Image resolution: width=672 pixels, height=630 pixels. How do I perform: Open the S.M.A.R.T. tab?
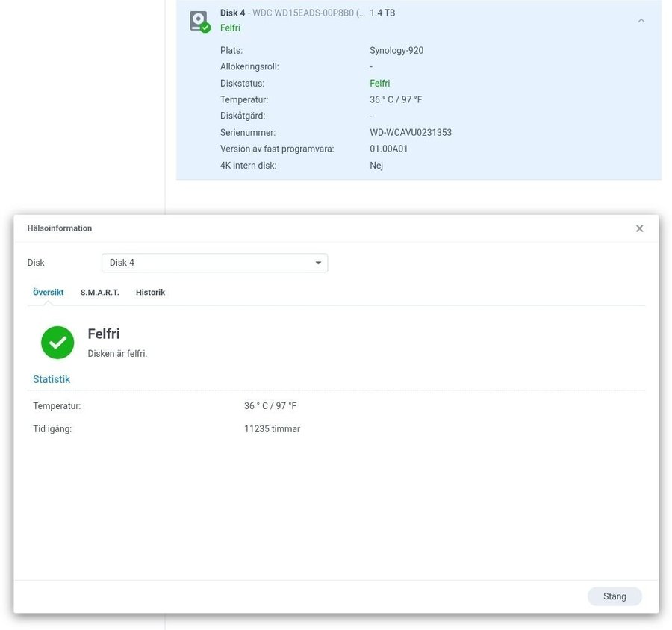[x=99, y=293]
